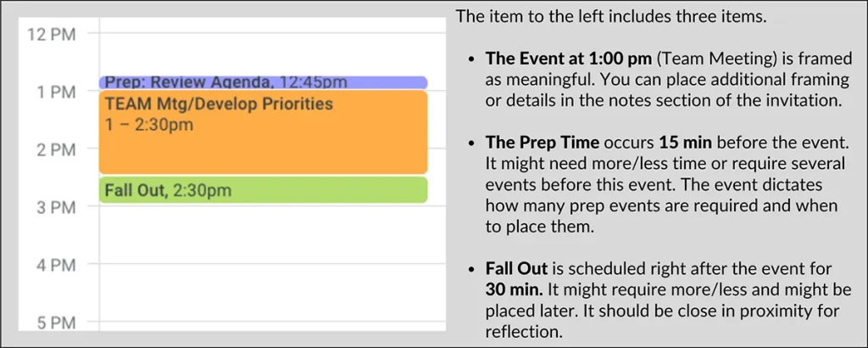This screenshot has height=348, width=868.
Task: Click the empty 12 PM calendar slot
Action: click(272, 54)
